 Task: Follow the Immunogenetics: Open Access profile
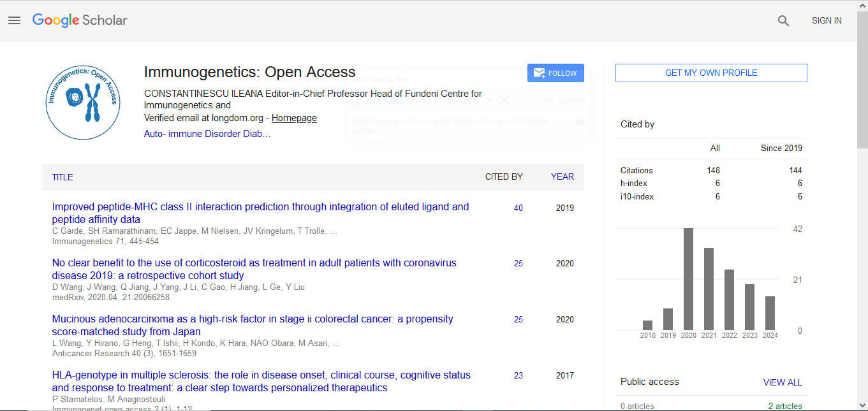(555, 73)
